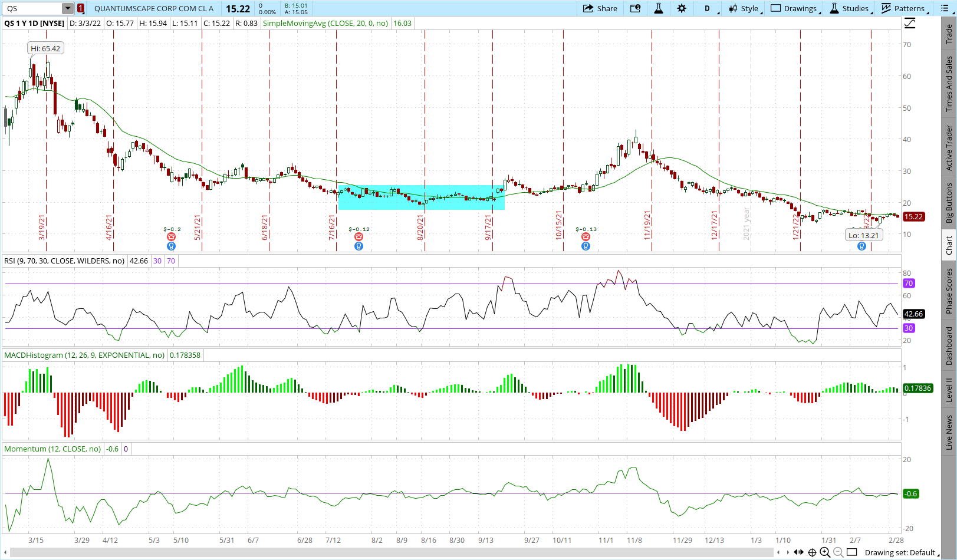This screenshot has width=957, height=560.
Task: Open the Level II side tab
Action: coord(949,390)
